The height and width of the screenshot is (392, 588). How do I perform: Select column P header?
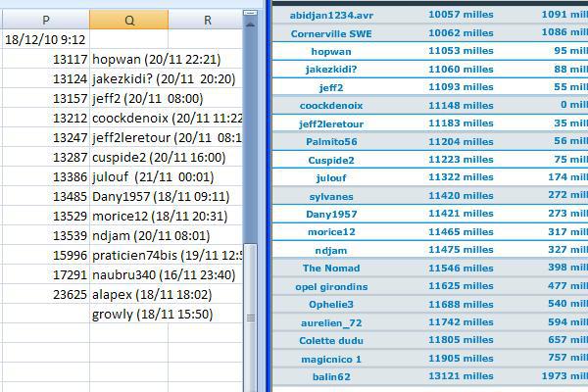46,20
